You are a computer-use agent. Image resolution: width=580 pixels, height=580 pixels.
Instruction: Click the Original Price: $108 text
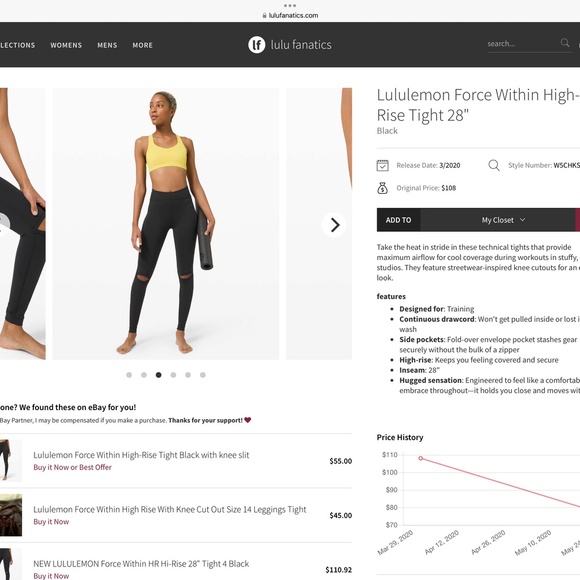[x=426, y=188]
